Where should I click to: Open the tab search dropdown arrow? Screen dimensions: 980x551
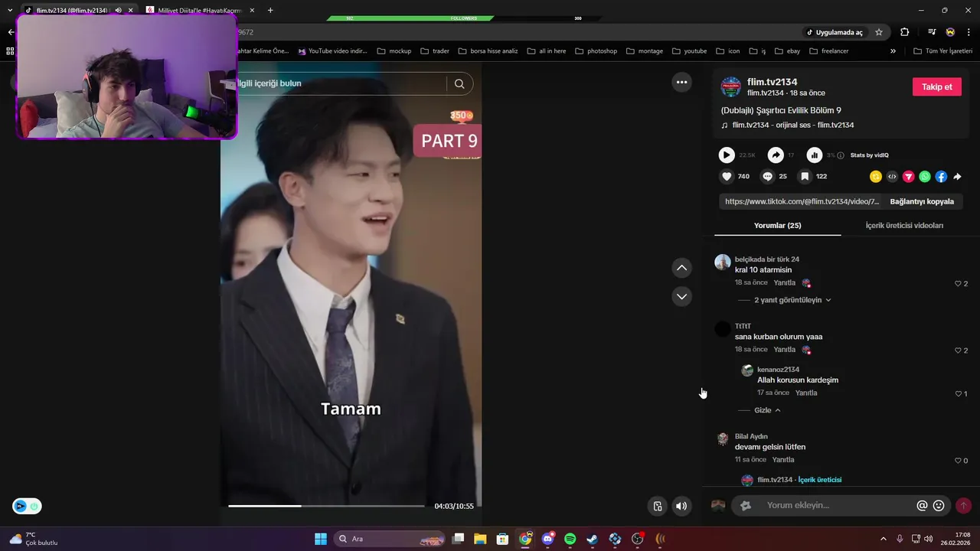(10, 10)
